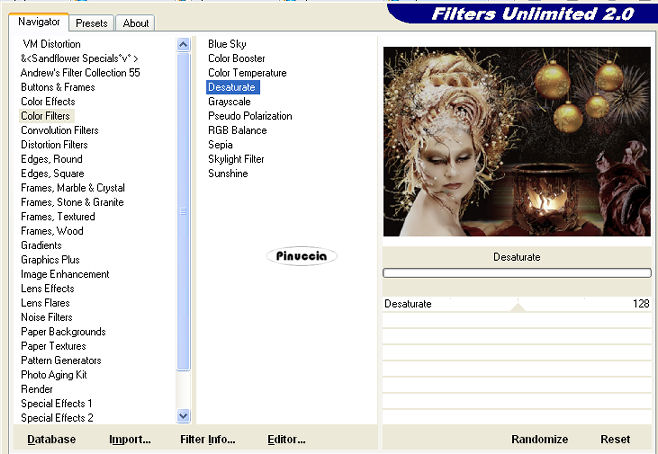Viewport: 658px width, 454px height.
Task: Click the Database button
Action: pyautogui.click(x=52, y=439)
